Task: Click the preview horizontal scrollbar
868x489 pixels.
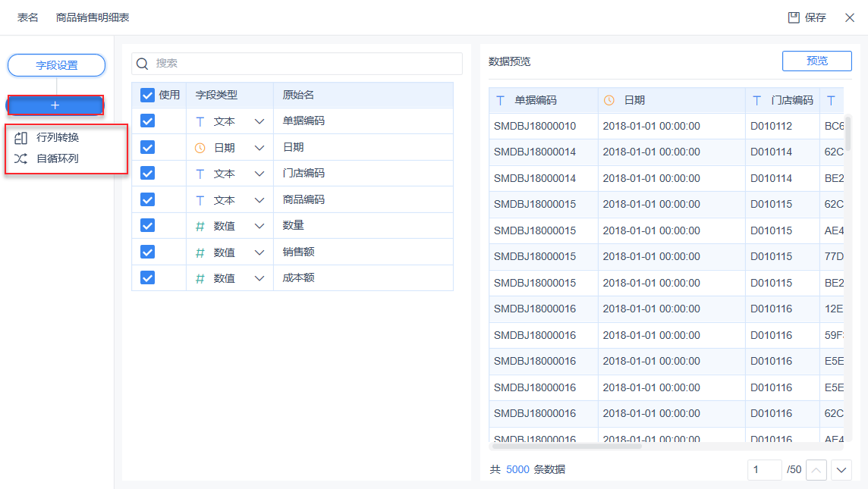Action: (566, 446)
